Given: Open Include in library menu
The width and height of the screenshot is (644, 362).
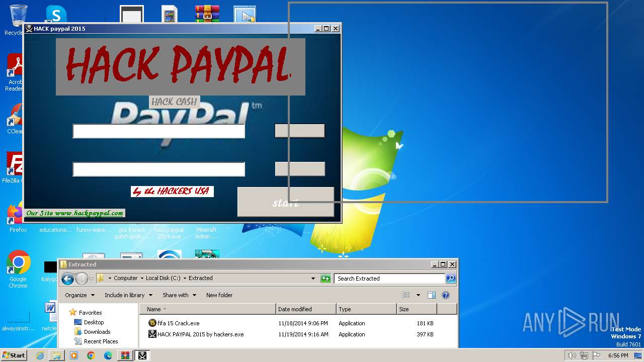Looking at the screenshot, I should tap(128, 295).
